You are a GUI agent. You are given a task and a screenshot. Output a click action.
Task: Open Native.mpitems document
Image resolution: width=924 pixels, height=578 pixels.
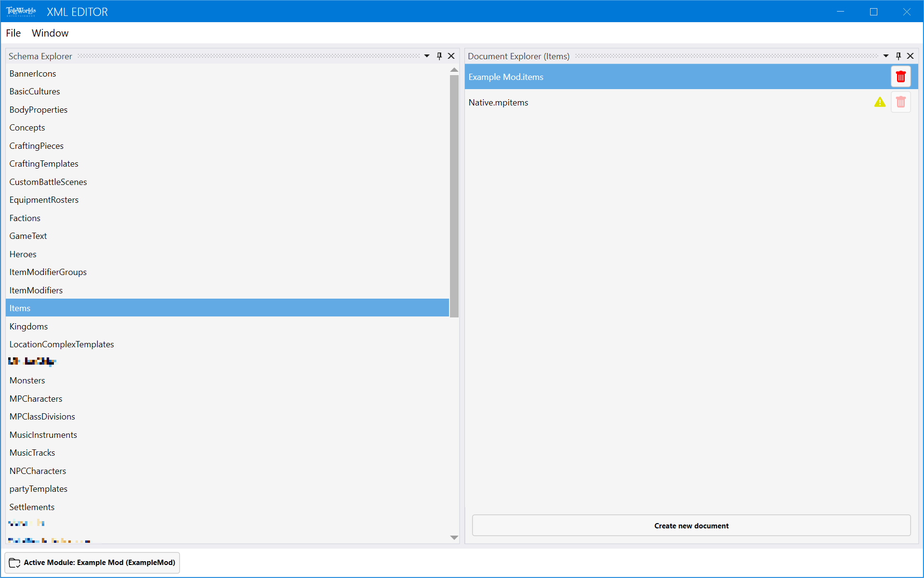[691, 102]
